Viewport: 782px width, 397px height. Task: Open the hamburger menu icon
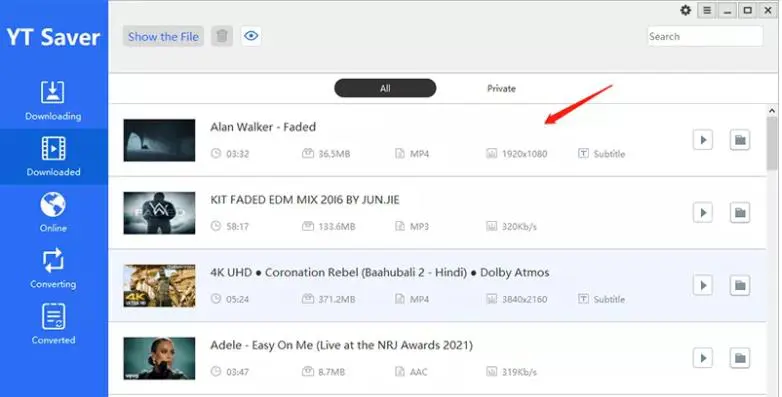click(x=707, y=10)
